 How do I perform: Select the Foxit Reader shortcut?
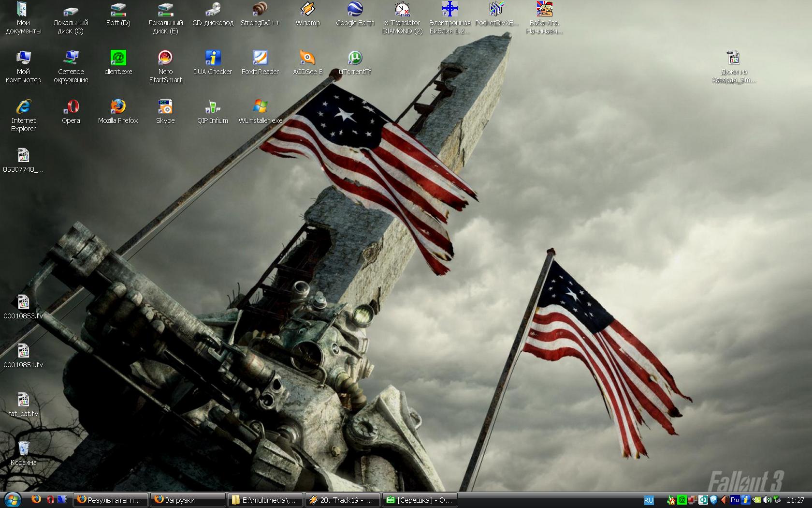tap(260, 58)
